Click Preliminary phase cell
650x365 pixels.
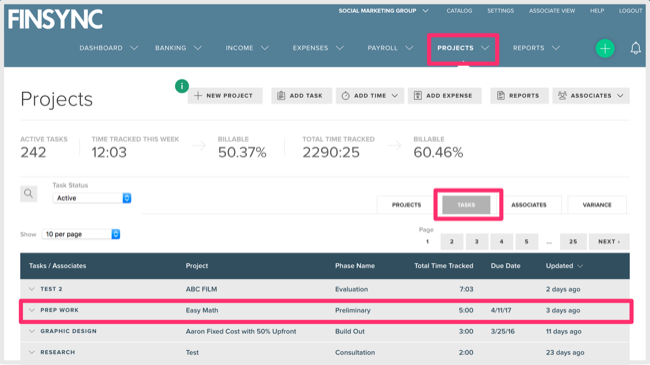click(x=353, y=310)
